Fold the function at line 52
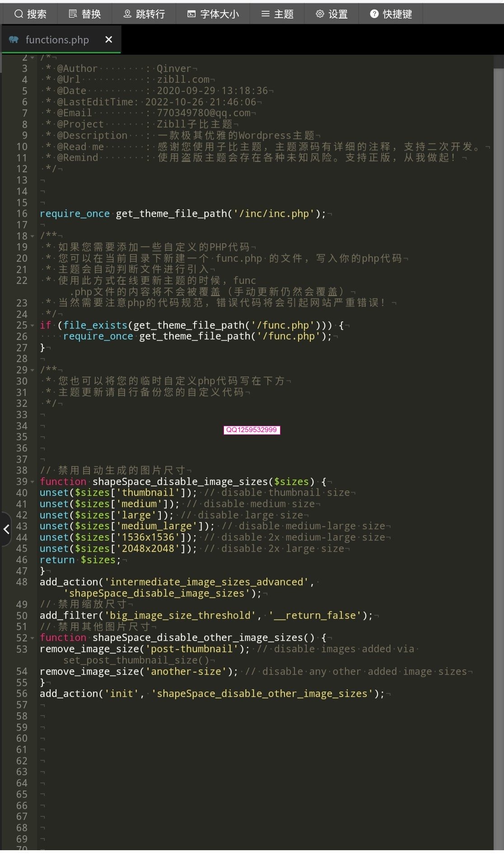The height and width of the screenshot is (861, 504). 32,638
